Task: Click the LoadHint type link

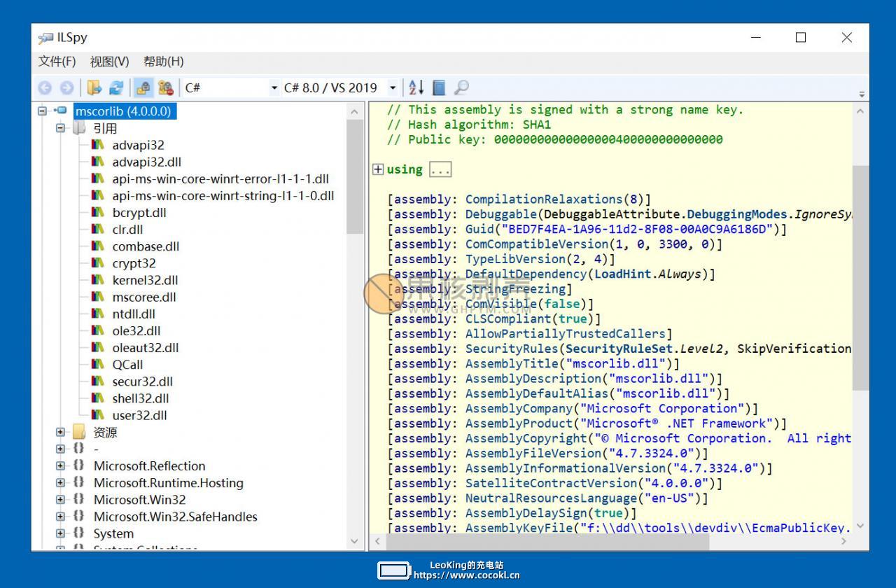Action: (622, 274)
